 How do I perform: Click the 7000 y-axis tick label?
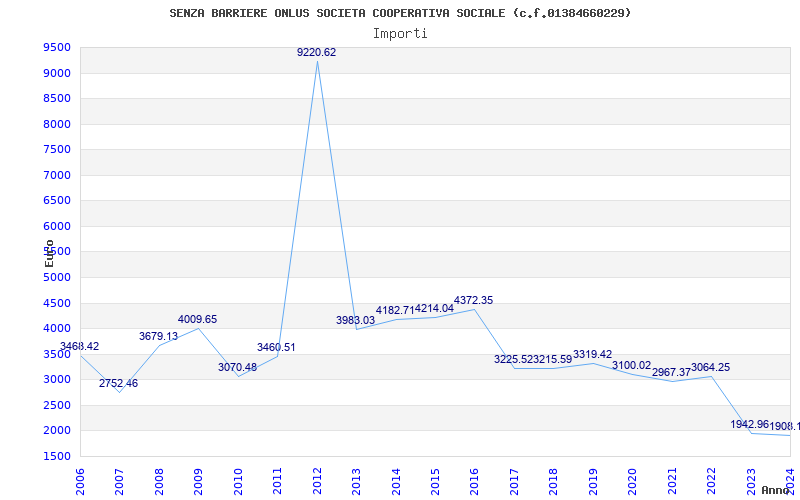coord(57,176)
